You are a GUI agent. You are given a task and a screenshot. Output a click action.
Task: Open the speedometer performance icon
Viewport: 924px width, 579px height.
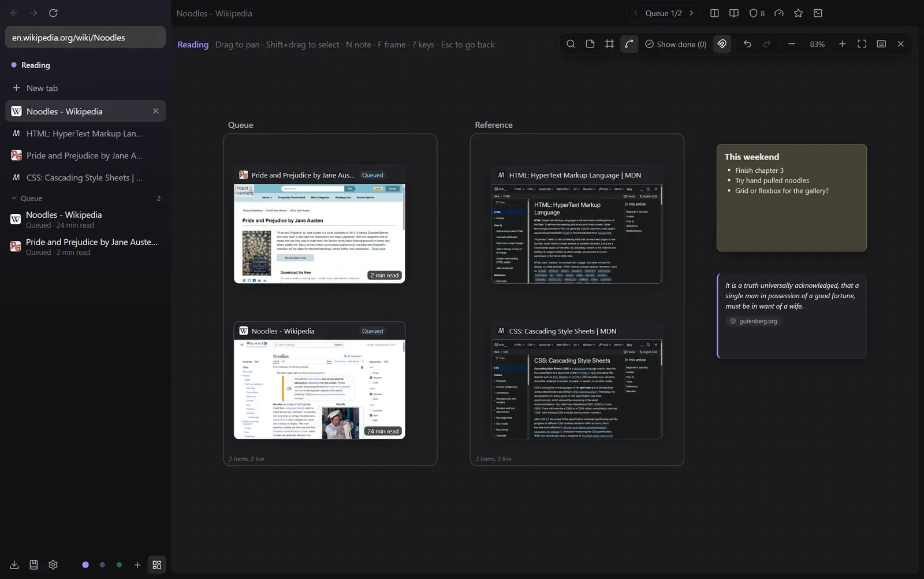click(x=779, y=13)
